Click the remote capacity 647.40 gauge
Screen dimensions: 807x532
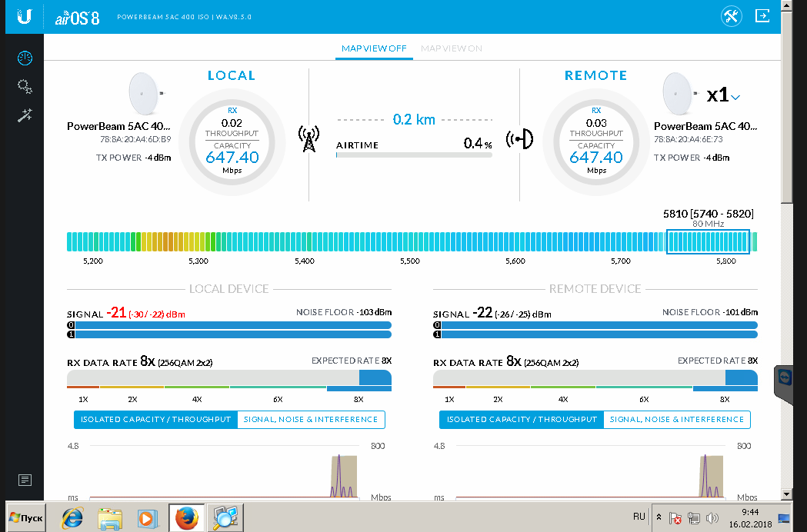(596, 142)
